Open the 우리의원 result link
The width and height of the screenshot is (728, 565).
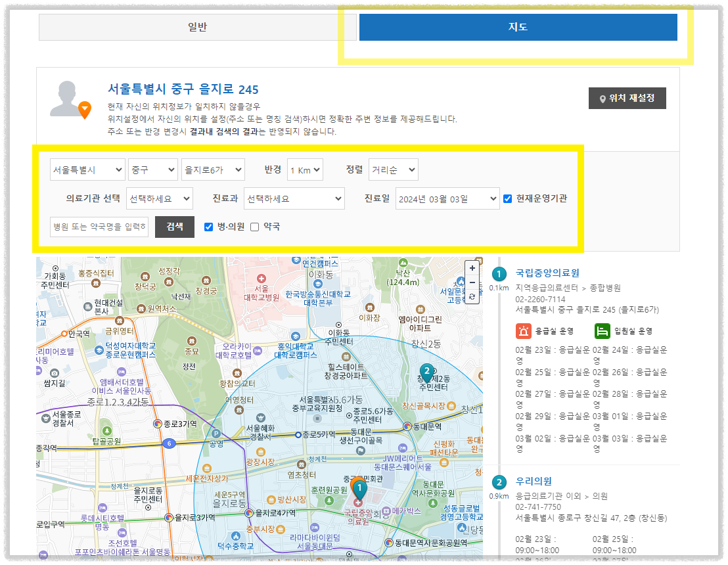pos(534,481)
